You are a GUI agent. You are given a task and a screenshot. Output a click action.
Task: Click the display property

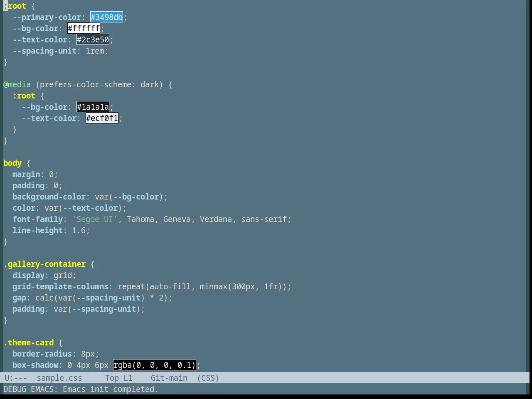tap(28, 275)
